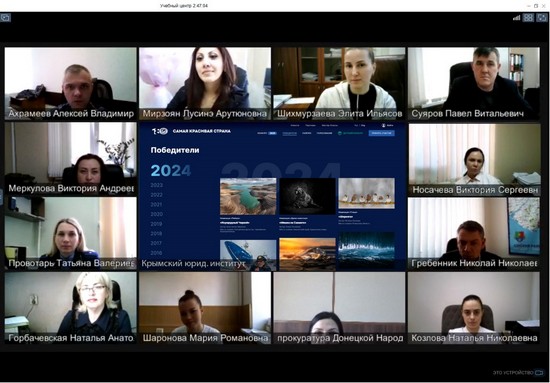This screenshot has height=383, width=550.
Task: Switch to grid layout view icon
Action: click(528, 18)
